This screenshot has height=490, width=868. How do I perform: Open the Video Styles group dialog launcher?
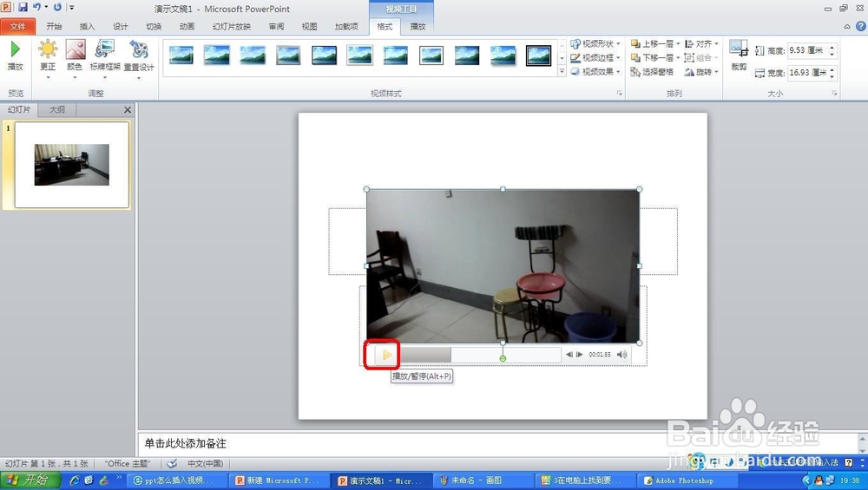click(x=620, y=94)
